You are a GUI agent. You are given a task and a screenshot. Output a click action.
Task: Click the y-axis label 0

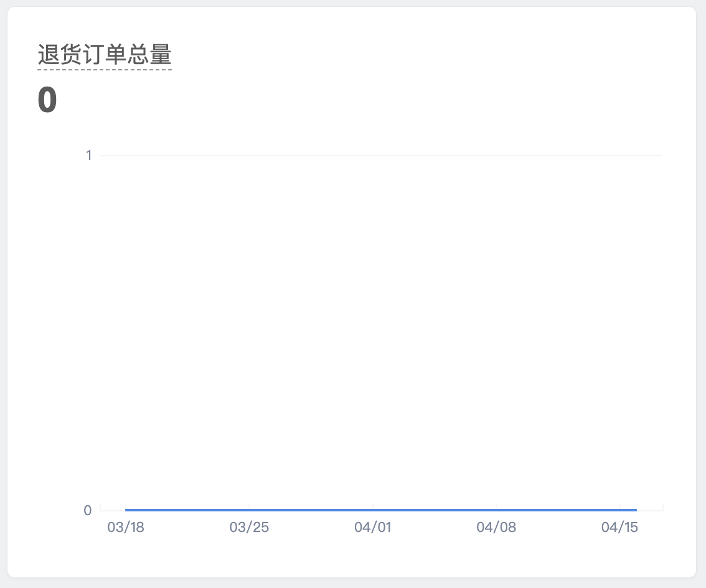click(x=88, y=510)
